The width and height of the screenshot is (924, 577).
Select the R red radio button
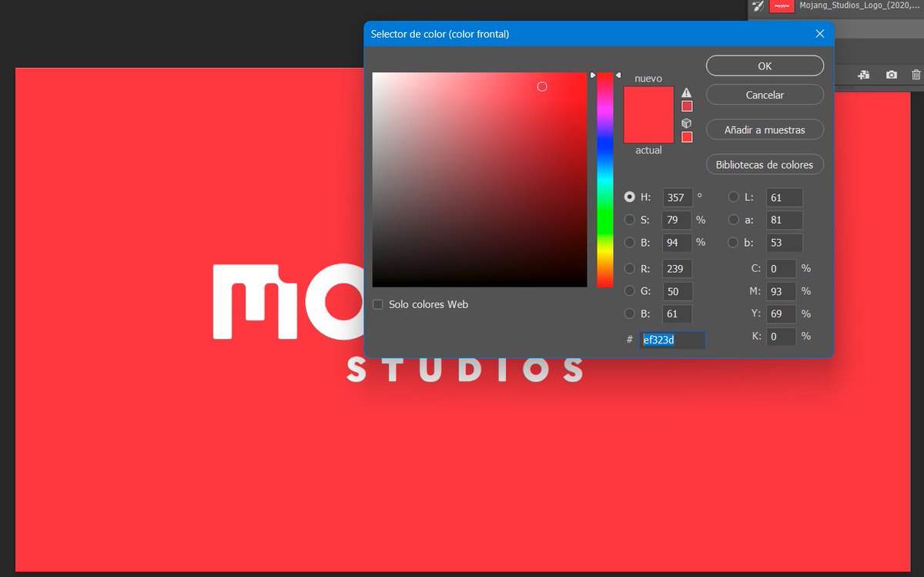click(630, 269)
